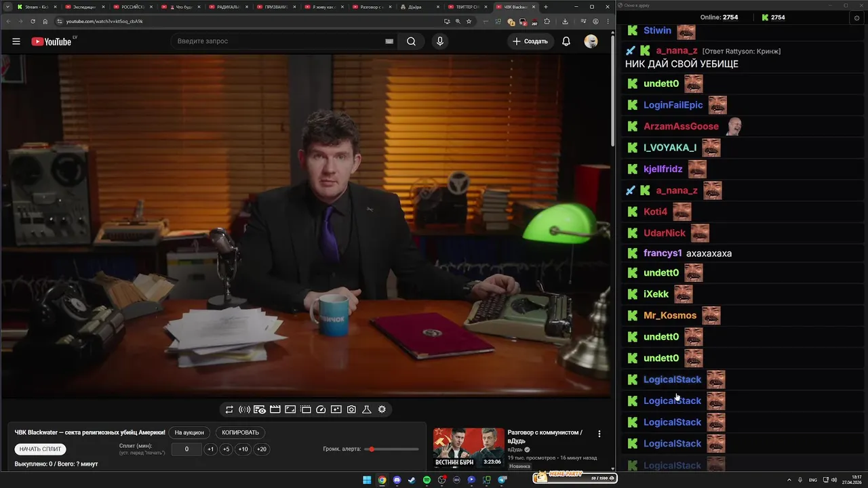Click the chat settings icon next to Online counter

point(856,18)
